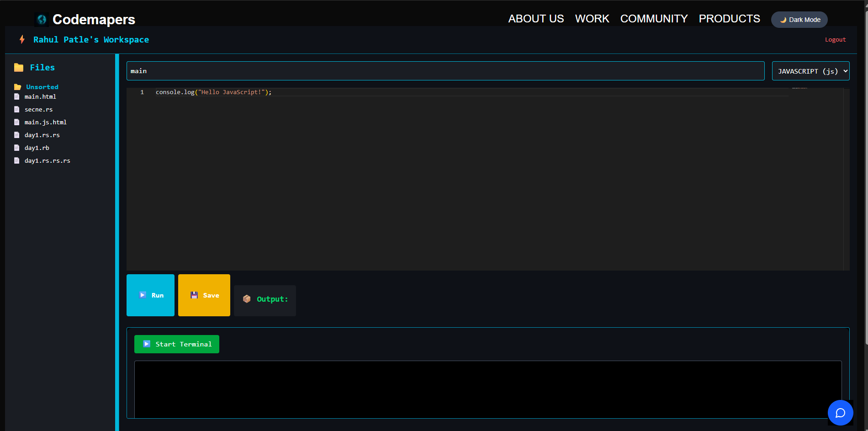Click the file icon beside day1.rb

pos(17,148)
